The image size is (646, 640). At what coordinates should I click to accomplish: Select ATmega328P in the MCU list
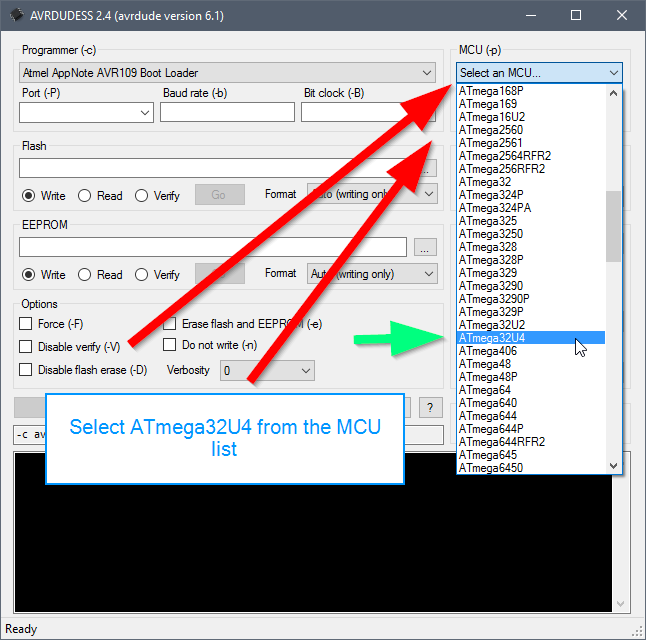tap(531, 260)
